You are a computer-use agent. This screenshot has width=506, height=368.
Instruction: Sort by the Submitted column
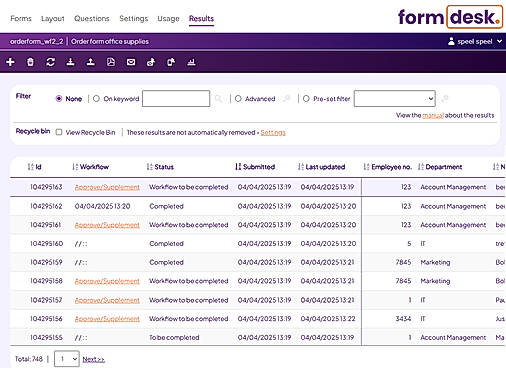[x=255, y=167]
